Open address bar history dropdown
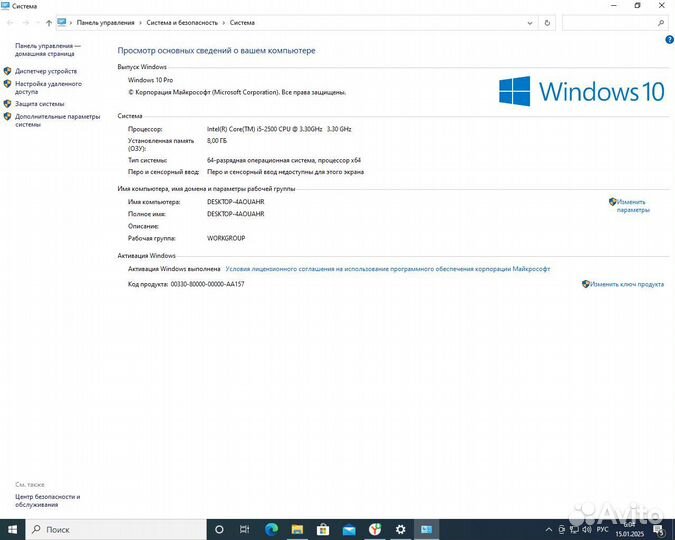The height and width of the screenshot is (540, 675). coord(530,23)
